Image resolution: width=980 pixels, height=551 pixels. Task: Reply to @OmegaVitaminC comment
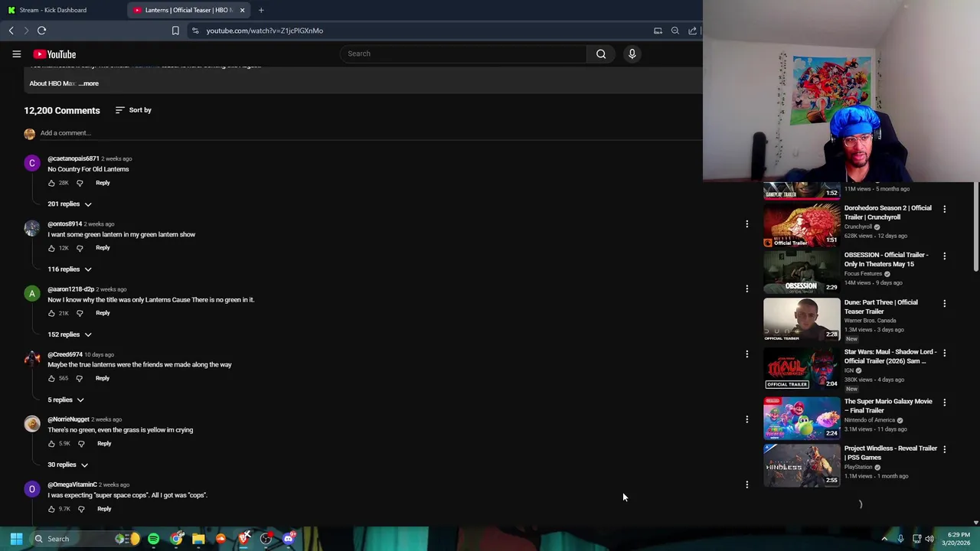tap(104, 508)
